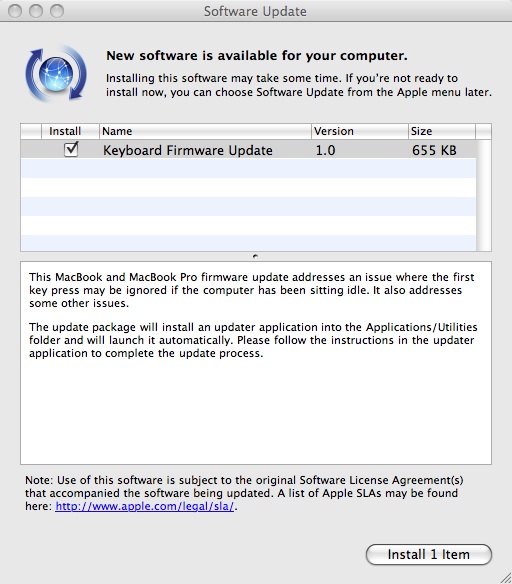Zoom the Software Update window
Viewport: 512px width, 584px height.
57,11
